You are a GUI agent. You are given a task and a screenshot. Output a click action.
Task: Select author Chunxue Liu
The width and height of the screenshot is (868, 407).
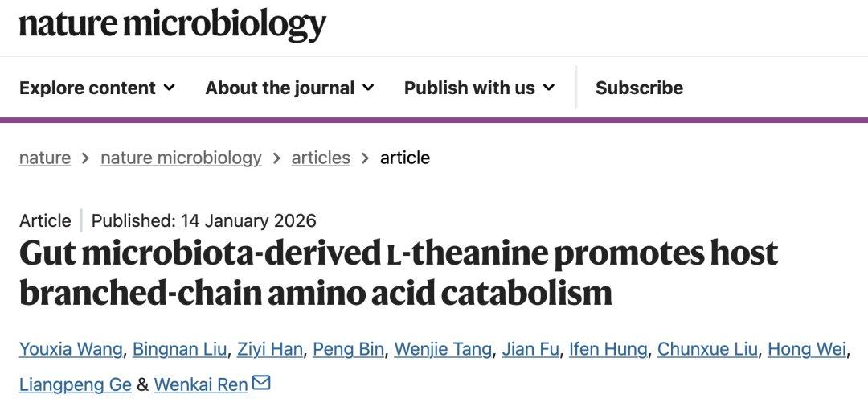(x=707, y=349)
